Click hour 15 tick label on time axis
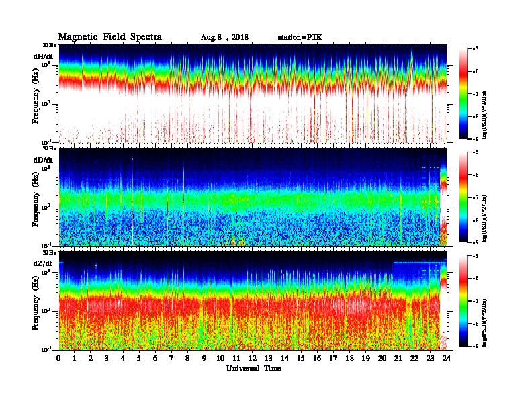532x411 pixels. click(x=301, y=358)
